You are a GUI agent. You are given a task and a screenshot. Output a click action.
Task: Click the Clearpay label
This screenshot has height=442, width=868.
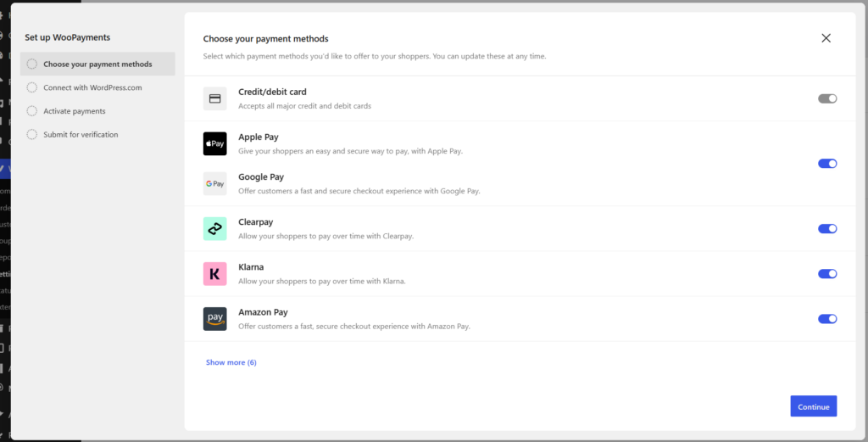256,222
